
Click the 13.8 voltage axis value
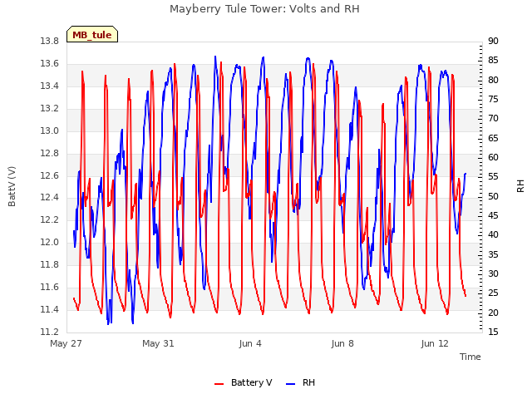point(50,42)
